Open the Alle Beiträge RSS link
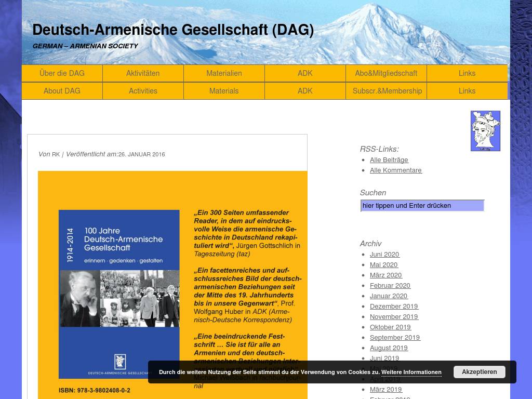Image resolution: width=532 pixels, height=399 pixels. click(389, 160)
